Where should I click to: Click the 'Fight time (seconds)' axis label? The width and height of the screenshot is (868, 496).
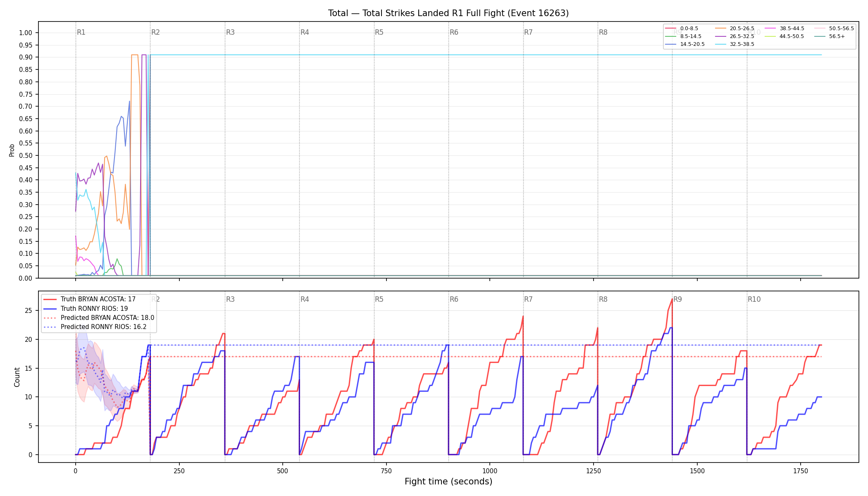click(448, 482)
